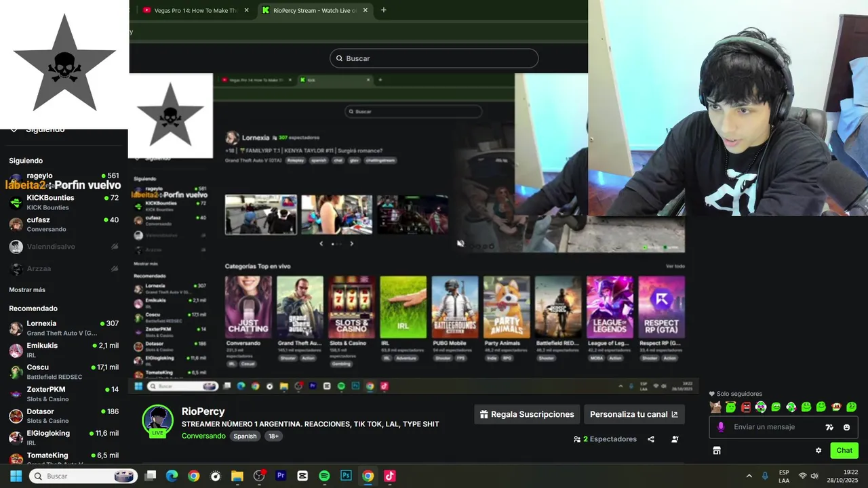868x488 pixels.
Task: Switch to the Vegas Pro 14 tab
Action: [196, 10]
